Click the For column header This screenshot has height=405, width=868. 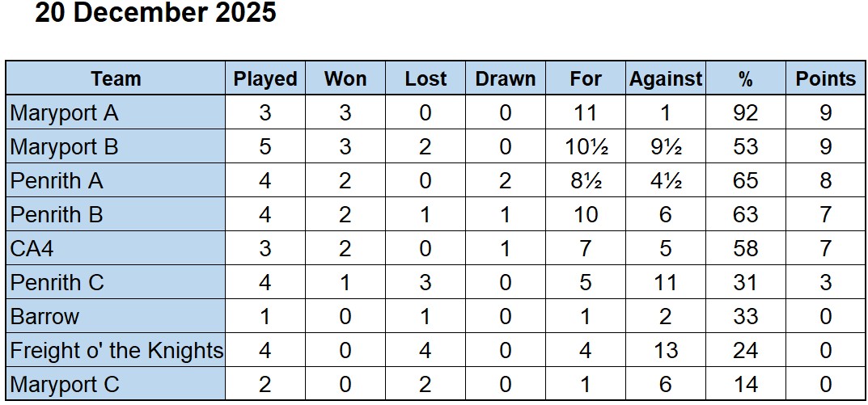(x=586, y=78)
